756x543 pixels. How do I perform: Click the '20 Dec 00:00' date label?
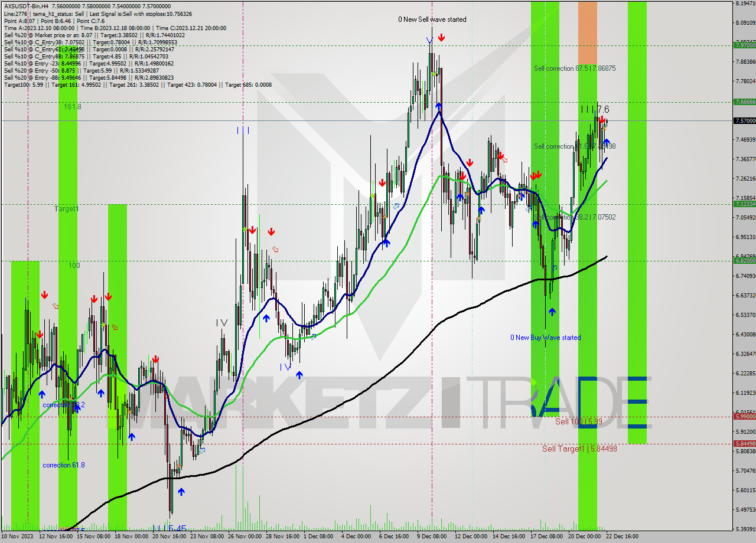(x=584, y=537)
